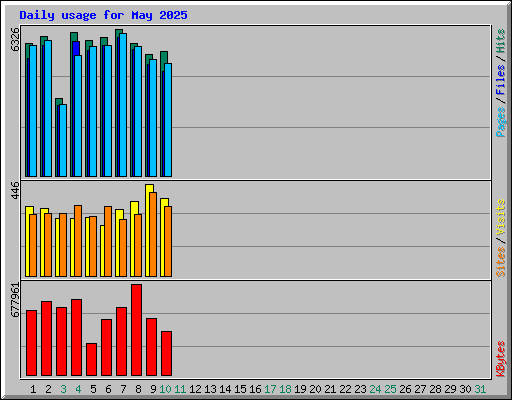Click the red KBytes bar for day 6
This screenshot has width=512, height=400.
point(106,347)
